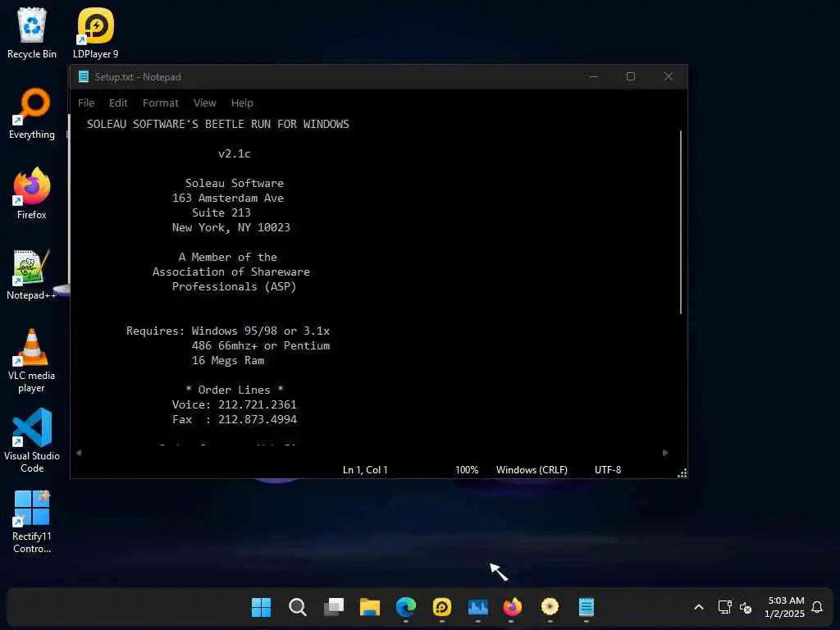The width and height of the screenshot is (840, 630).
Task: Open the Edit menu in Notepad
Action: (118, 103)
